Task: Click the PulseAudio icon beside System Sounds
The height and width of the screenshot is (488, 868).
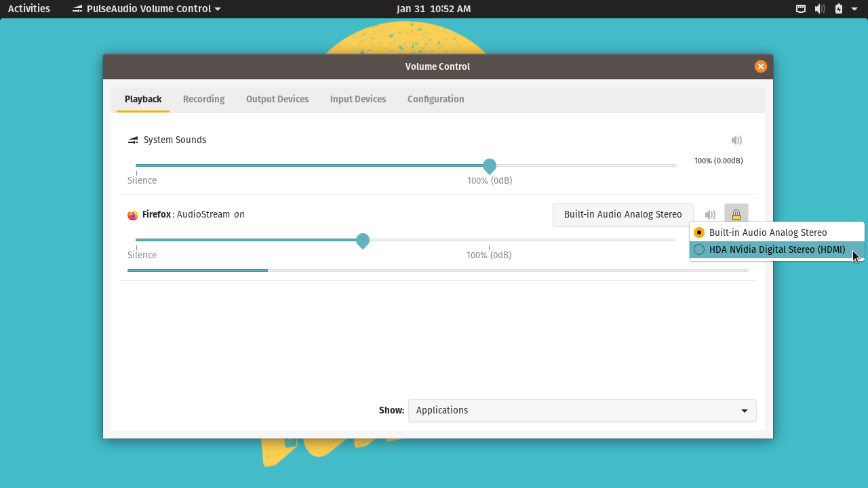Action: pyautogui.click(x=132, y=140)
